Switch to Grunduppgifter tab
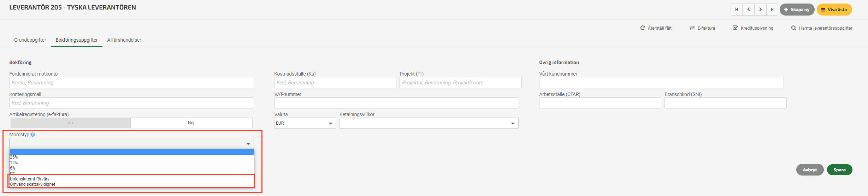This screenshot has height=196, width=868. click(30, 40)
